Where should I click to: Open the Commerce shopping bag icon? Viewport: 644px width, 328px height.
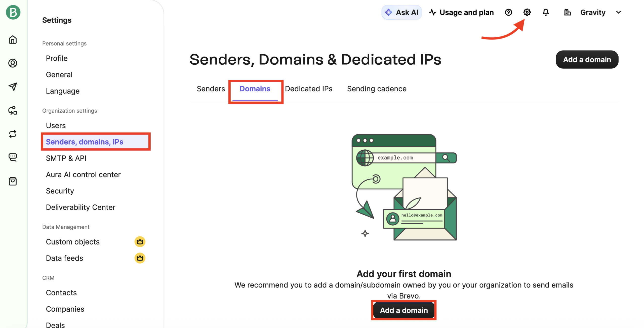pyautogui.click(x=13, y=181)
